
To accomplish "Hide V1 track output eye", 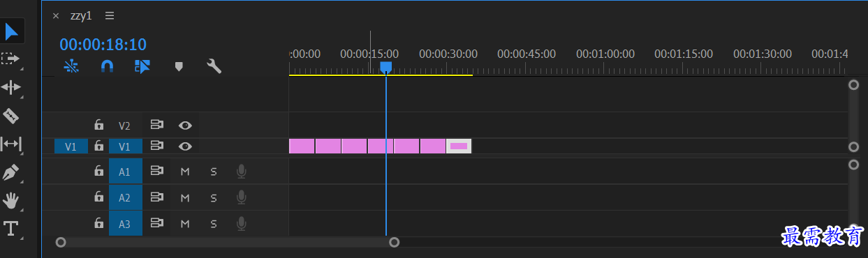I will coord(185,146).
